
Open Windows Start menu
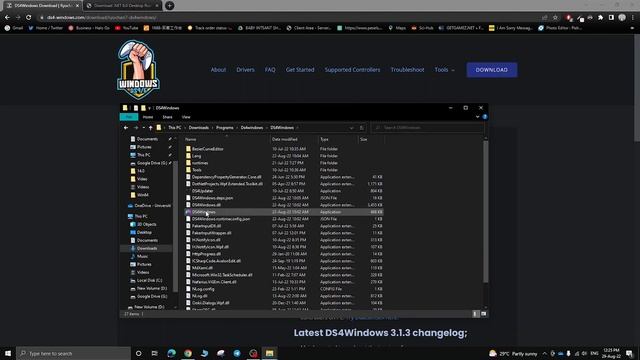pyautogui.click(x=8, y=353)
